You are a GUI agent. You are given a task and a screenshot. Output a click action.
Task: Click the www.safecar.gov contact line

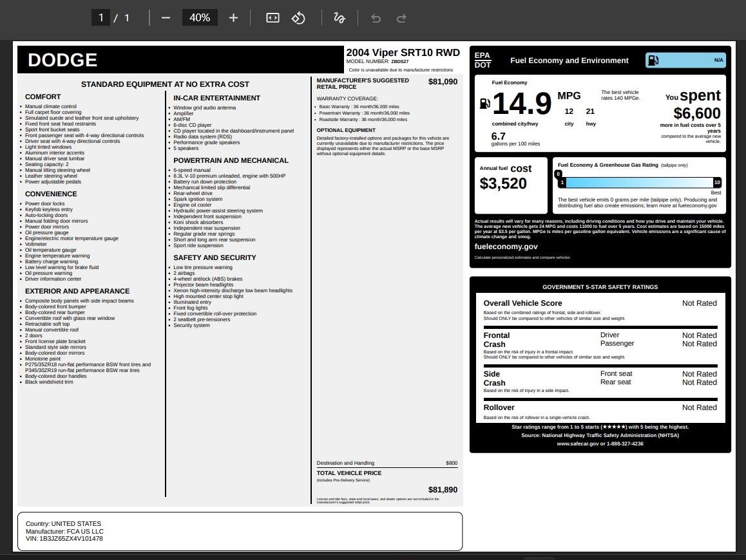(600, 443)
